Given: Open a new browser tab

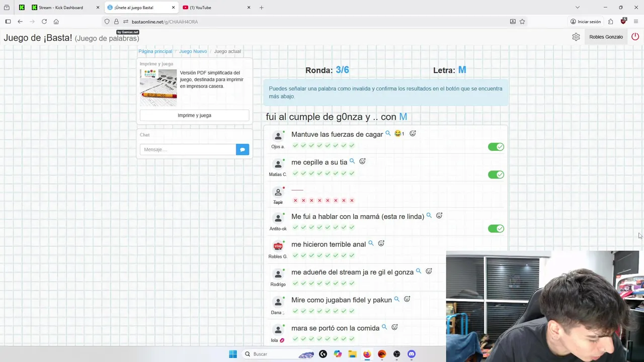Looking at the screenshot, I should (261, 8).
